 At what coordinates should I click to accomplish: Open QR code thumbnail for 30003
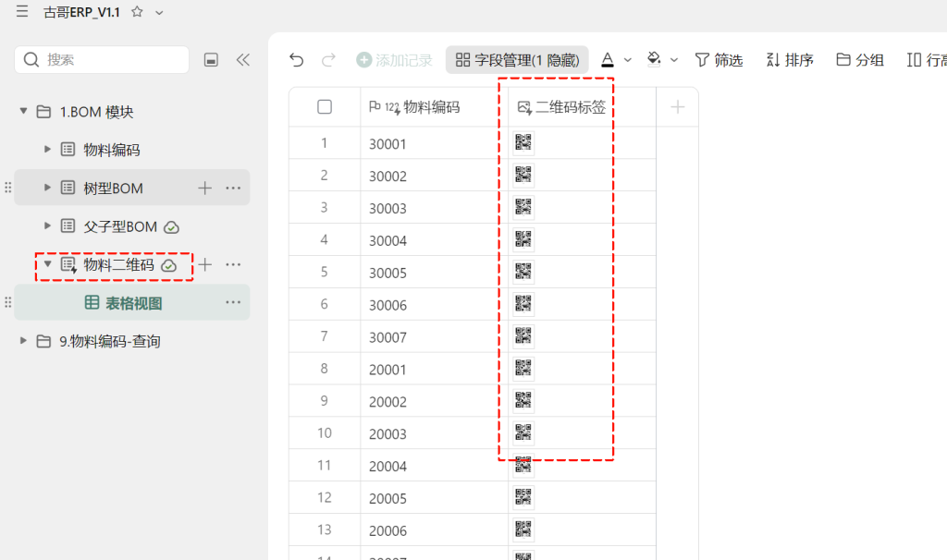(x=523, y=207)
